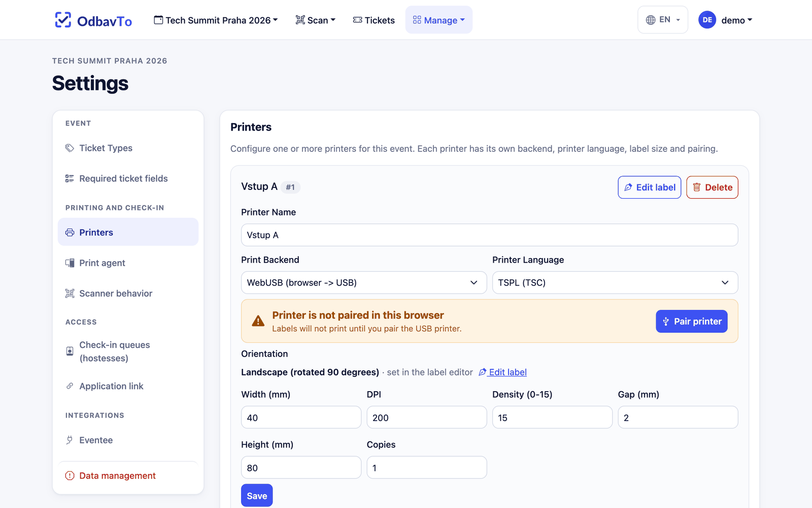Click the Edit label button
The height and width of the screenshot is (508, 812).
pos(650,187)
